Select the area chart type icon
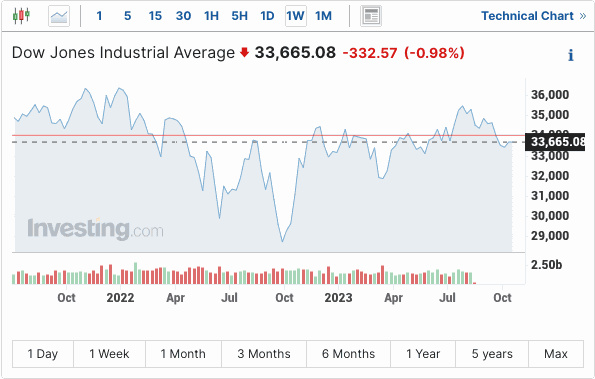This screenshot has height=379, width=595. [59, 16]
